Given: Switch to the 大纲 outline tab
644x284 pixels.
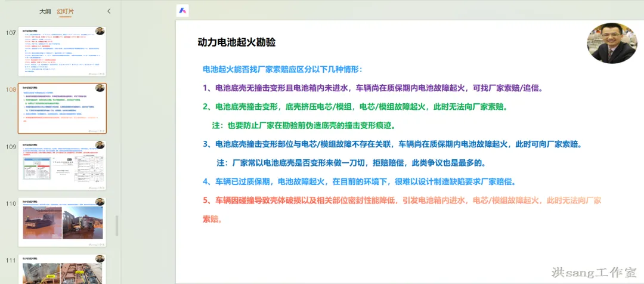Looking at the screenshot, I should (45, 11).
